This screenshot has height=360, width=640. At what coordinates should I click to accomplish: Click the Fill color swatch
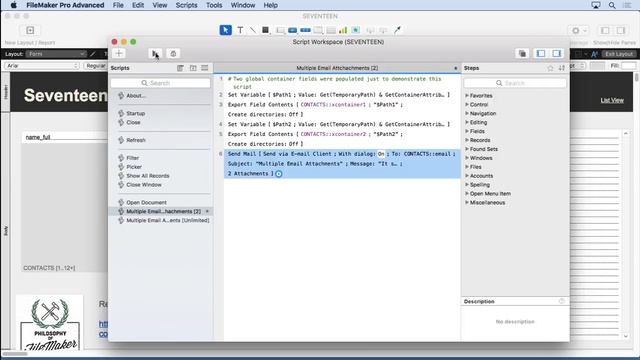pos(629,66)
